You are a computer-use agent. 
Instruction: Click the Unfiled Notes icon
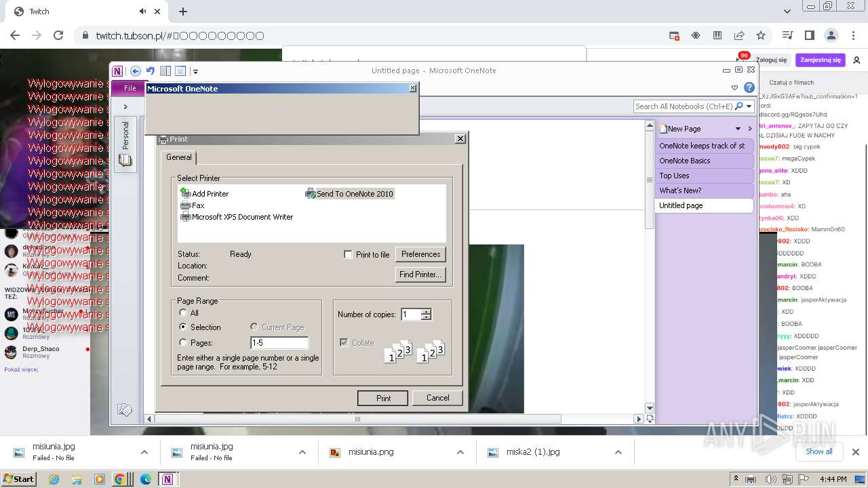pos(125,409)
